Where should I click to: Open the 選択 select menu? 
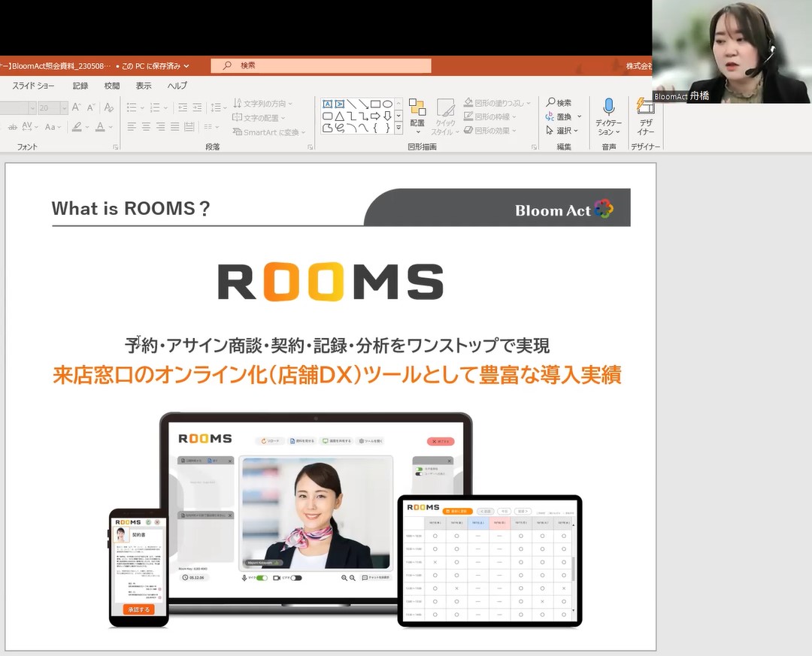(x=562, y=131)
